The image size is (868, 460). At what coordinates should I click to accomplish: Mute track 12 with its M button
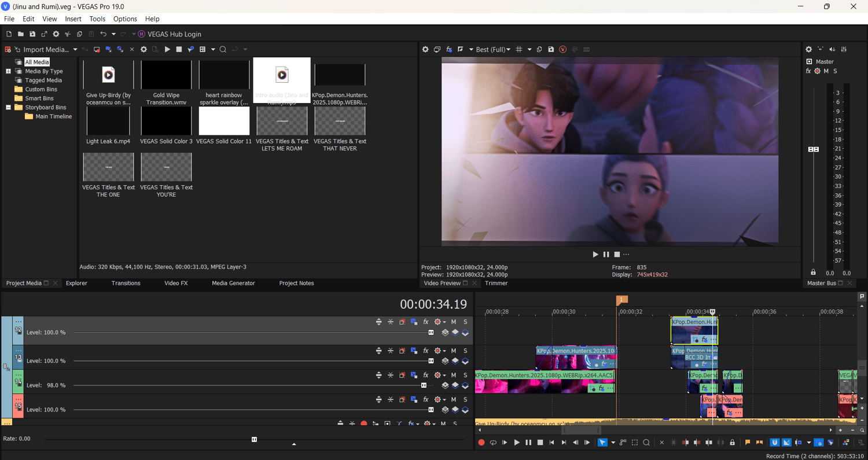pos(454,322)
